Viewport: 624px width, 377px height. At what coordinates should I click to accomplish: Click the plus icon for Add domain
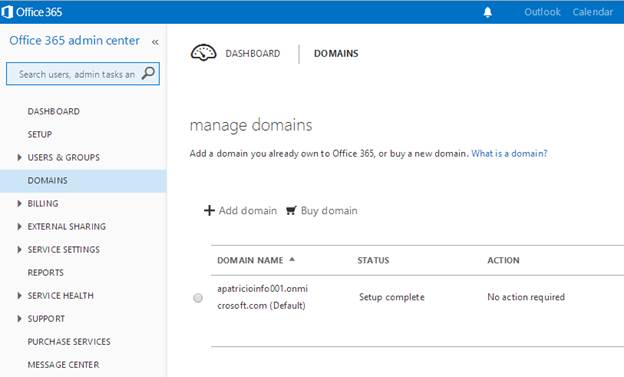[x=209, y=210]
